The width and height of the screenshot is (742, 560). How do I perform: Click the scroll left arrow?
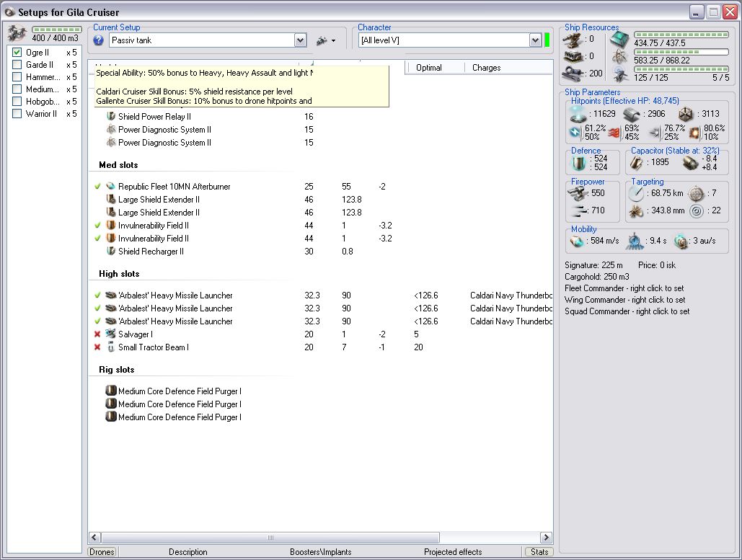tap(94, 538)
